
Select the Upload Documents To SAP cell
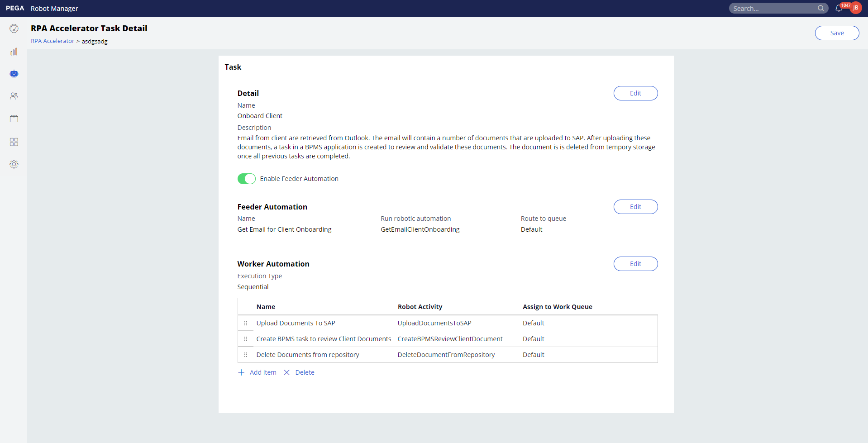coord(296,323)
